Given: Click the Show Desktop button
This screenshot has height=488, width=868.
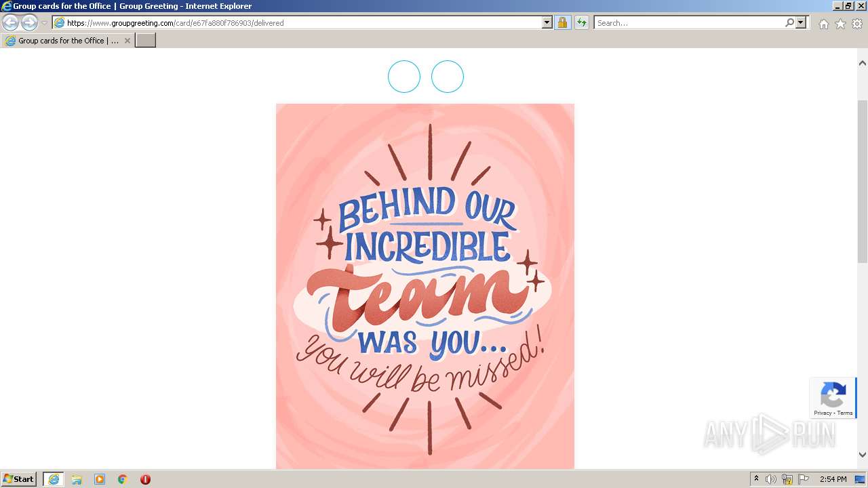Looking at the screenshot, I should [x=861, y=479].
